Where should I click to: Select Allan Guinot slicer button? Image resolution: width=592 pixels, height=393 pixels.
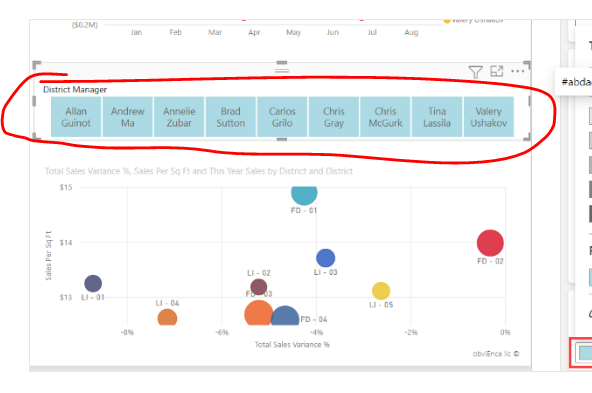(76, 117)
